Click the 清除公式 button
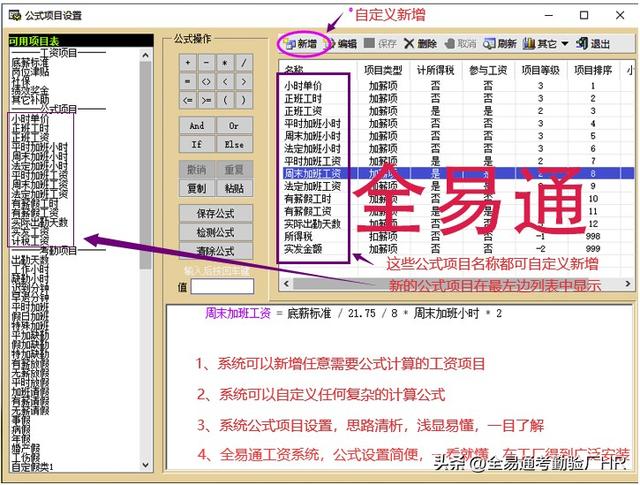The height and width of the screenshot is (485, 640). pyautogui.click(x=216, y=251)
